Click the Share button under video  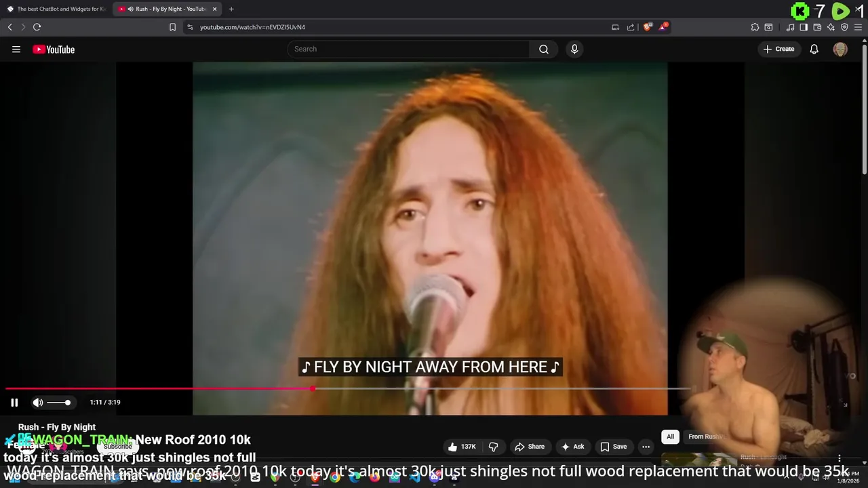[x=530, y=447]
